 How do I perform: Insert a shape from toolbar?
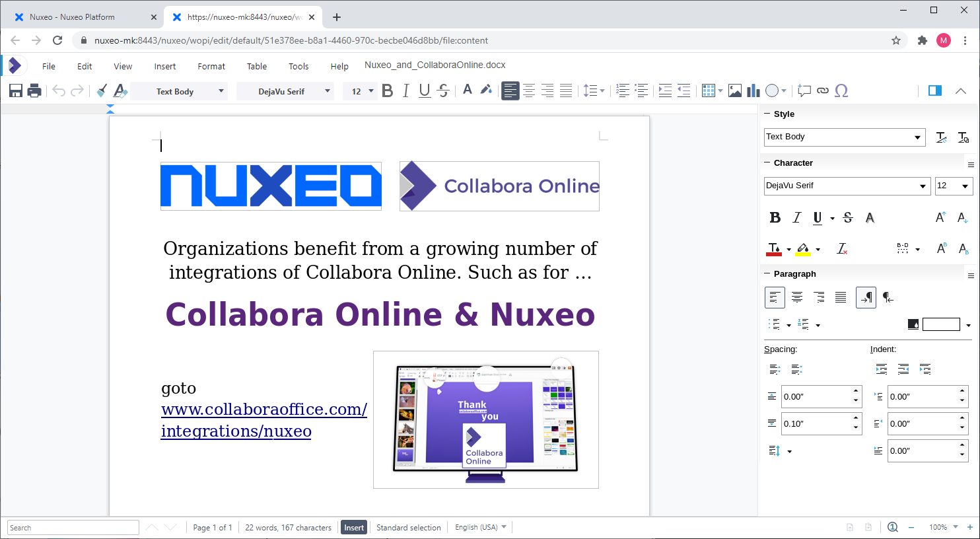(x=772, y=91)
